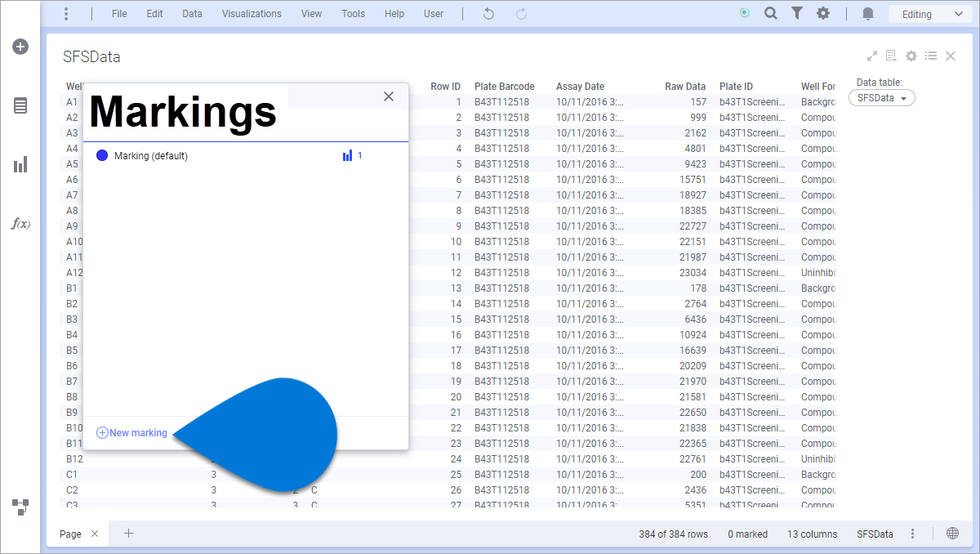Click the Assay Date column header
This screenshot has height=554, width=980.
tap(581, 87)
